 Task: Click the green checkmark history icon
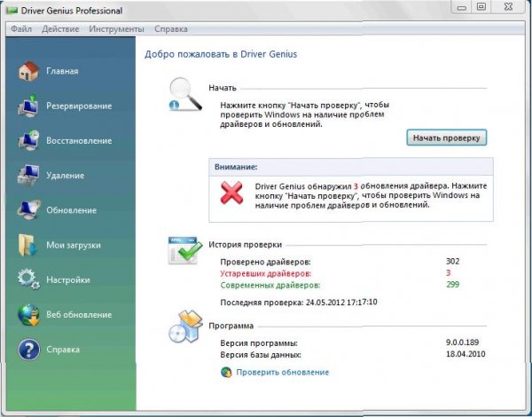[x=185, y=250]
